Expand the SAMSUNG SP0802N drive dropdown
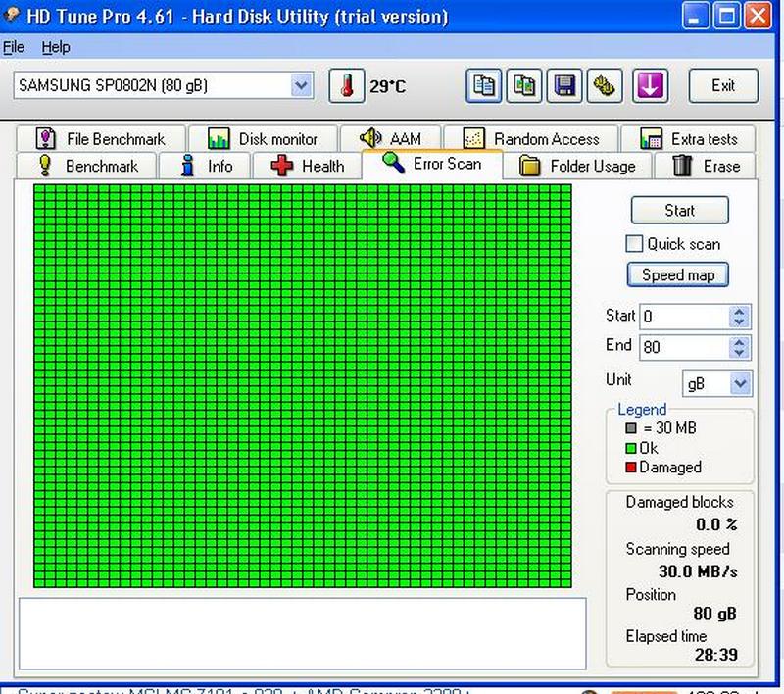This screenshot has height=694, width=784. point(301,86)
